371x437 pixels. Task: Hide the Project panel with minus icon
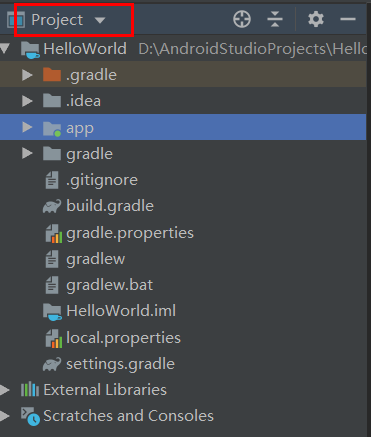tap(348, 19)
